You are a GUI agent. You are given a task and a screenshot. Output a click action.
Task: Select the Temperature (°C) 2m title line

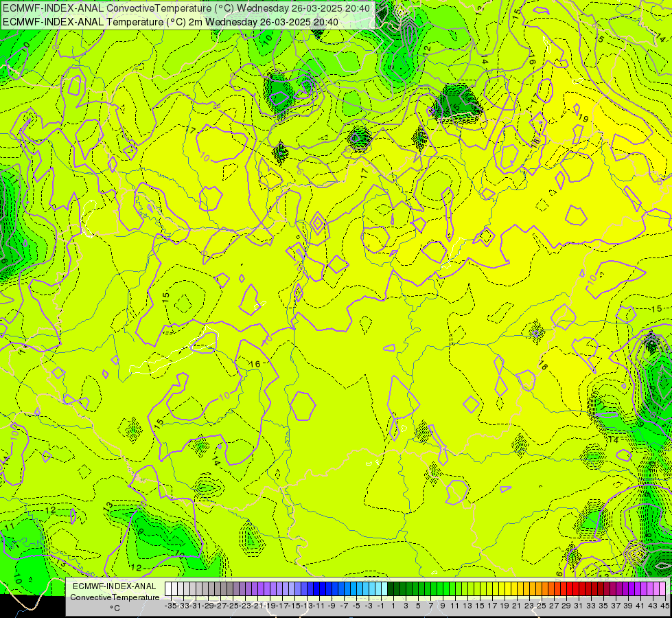point(170,22)
